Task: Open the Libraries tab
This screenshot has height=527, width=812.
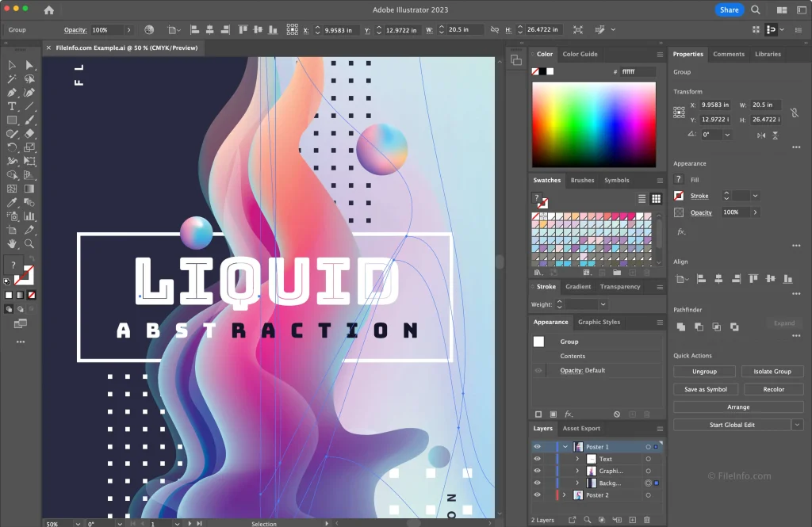Action: tap(768, 54)
